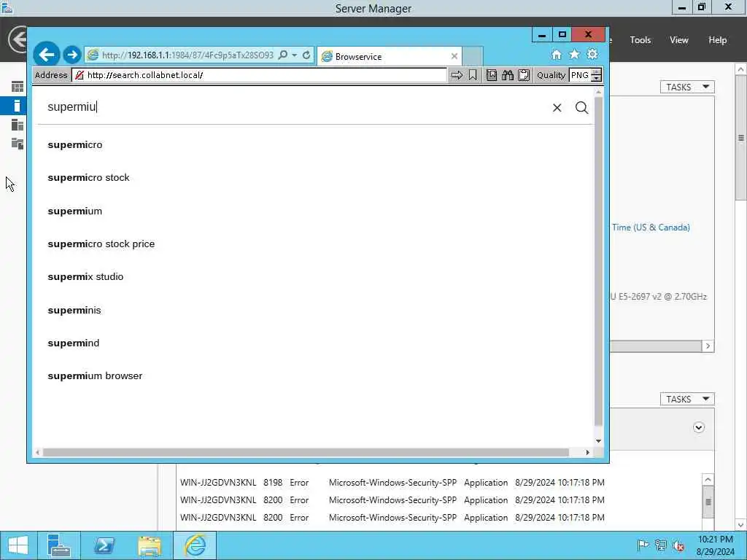Launch PowerShell from the taskbar
747x560 pixels.
click(x=104, y=545)
